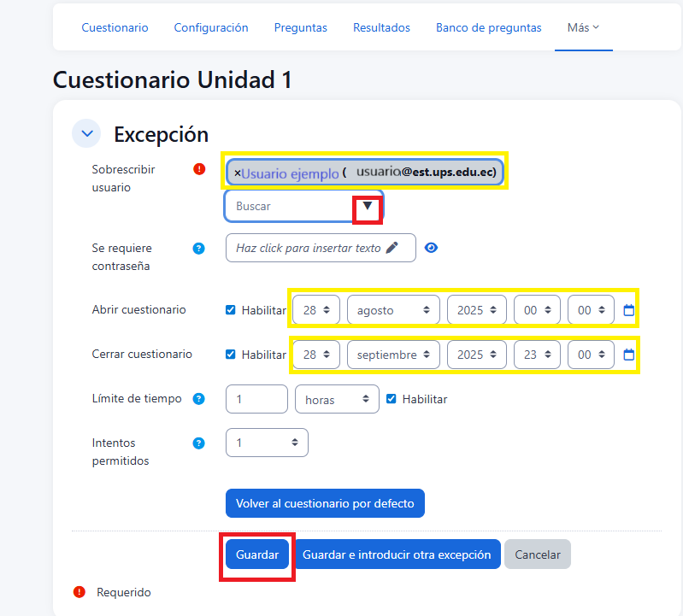Toggle Habilitar checkbox for Cerrar cuestionario

(x=230, y=355)
